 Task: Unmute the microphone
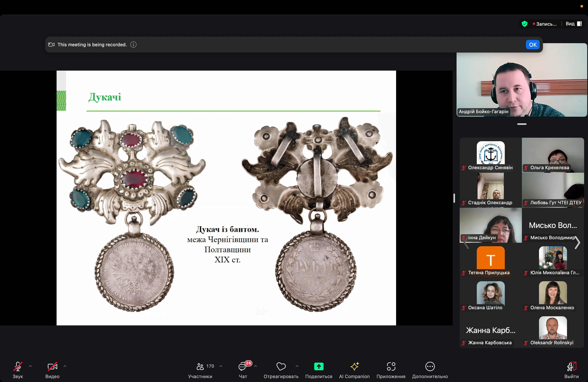[17, 366]
